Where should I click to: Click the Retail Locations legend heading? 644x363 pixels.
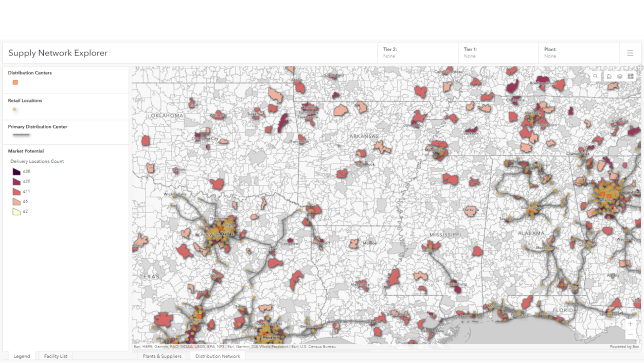coord(25,101)
